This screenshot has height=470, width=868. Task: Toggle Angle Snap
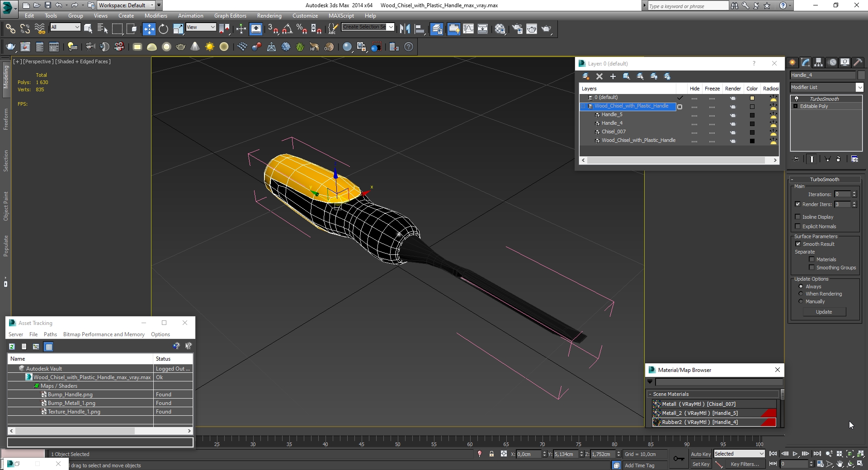(287, 29)
